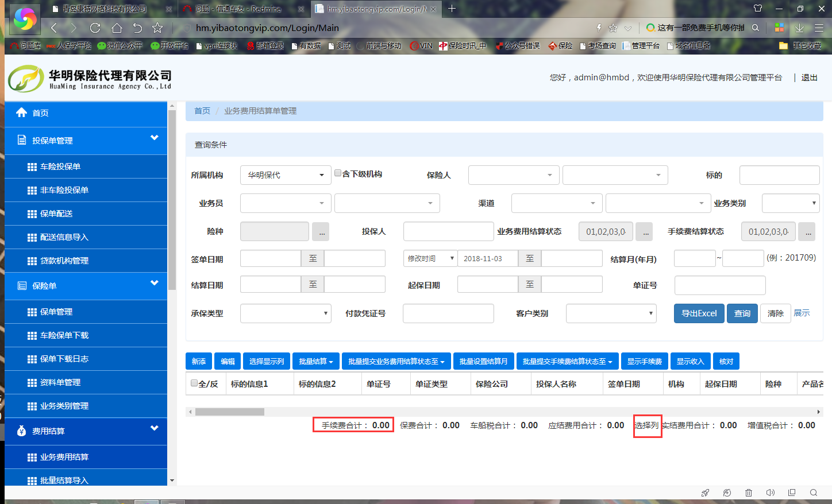
Task: Collapse the 投保单管理 sidebar section
Action: point(154,138)
